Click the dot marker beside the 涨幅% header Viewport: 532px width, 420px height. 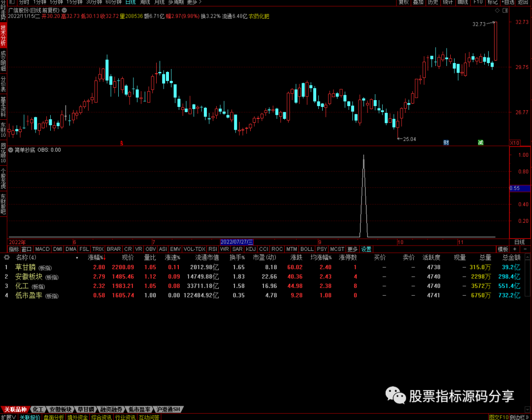(x=77, y=258)
